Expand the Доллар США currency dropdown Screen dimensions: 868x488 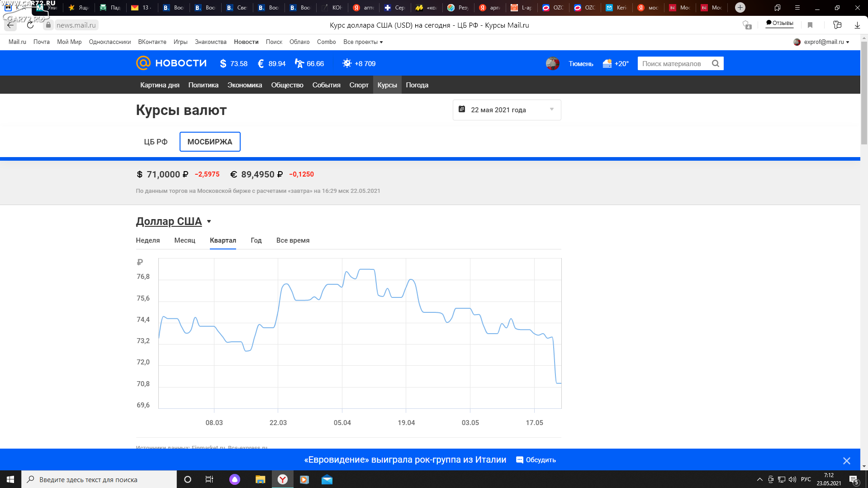[x=174, y=221]
